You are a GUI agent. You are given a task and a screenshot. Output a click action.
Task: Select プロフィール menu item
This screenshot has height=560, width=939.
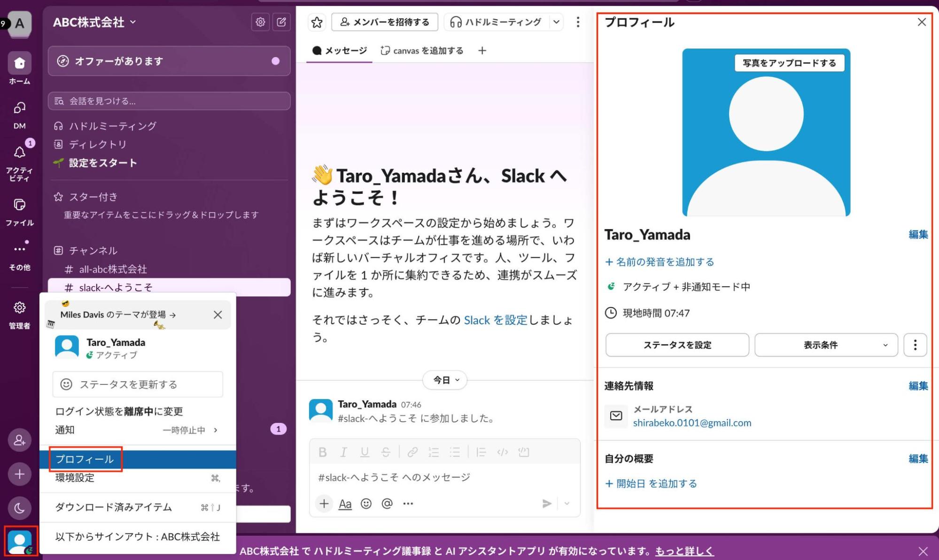[x=138, y=459]
